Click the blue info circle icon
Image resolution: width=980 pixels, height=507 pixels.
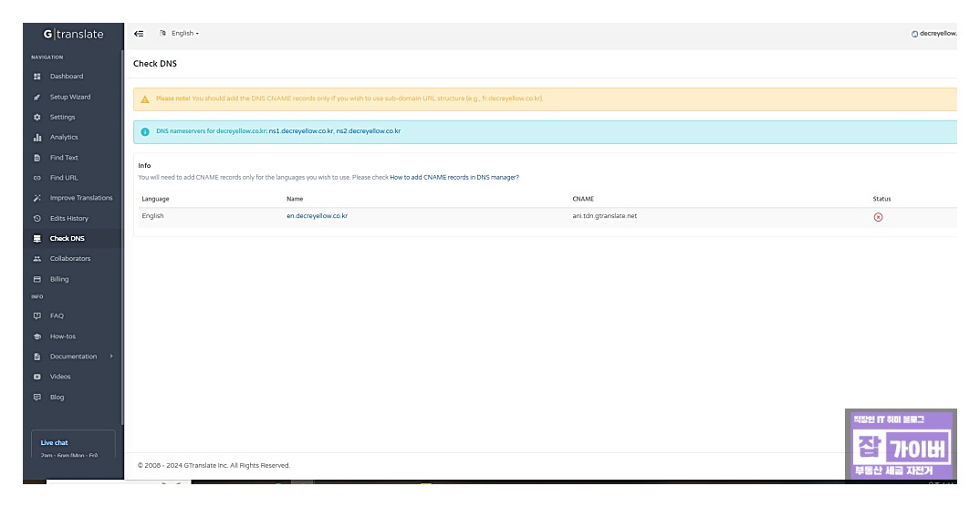click(145, 131)
